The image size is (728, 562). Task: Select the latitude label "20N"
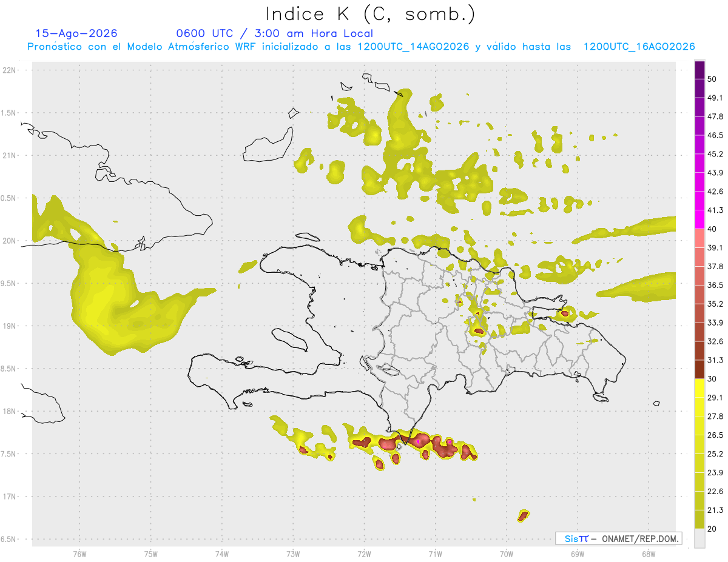9,241
